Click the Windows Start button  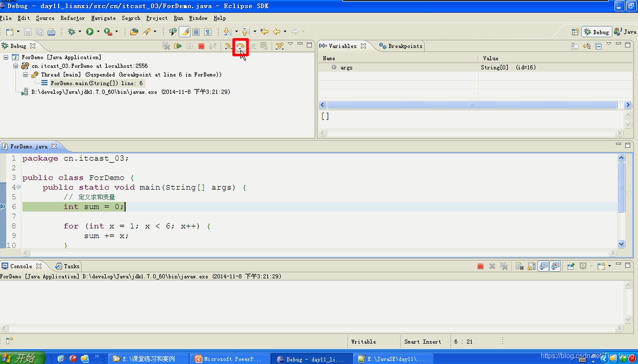(x=22, y=358)
